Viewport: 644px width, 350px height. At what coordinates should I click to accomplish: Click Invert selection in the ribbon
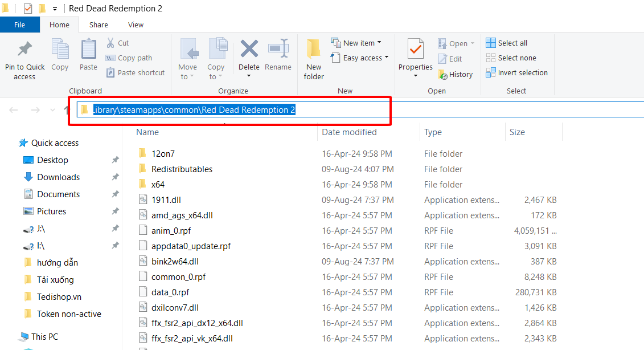pos(516,72)
